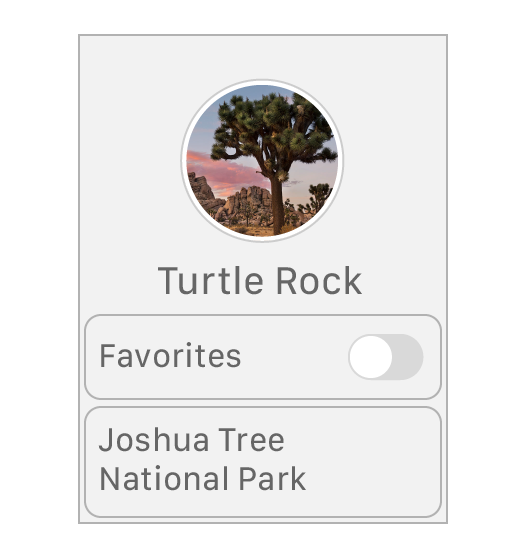The image size is (531, 546).
Task: Select the Favorites row container
Action: [x=263, y=357]
